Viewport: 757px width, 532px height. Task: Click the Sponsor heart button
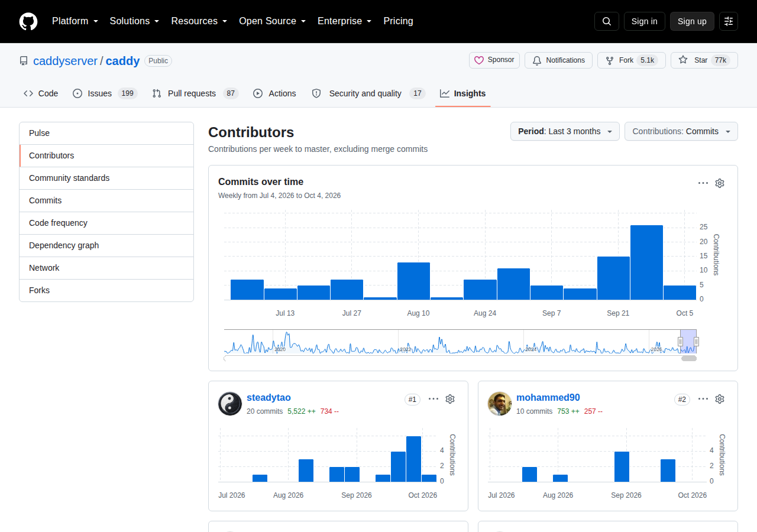494,60
